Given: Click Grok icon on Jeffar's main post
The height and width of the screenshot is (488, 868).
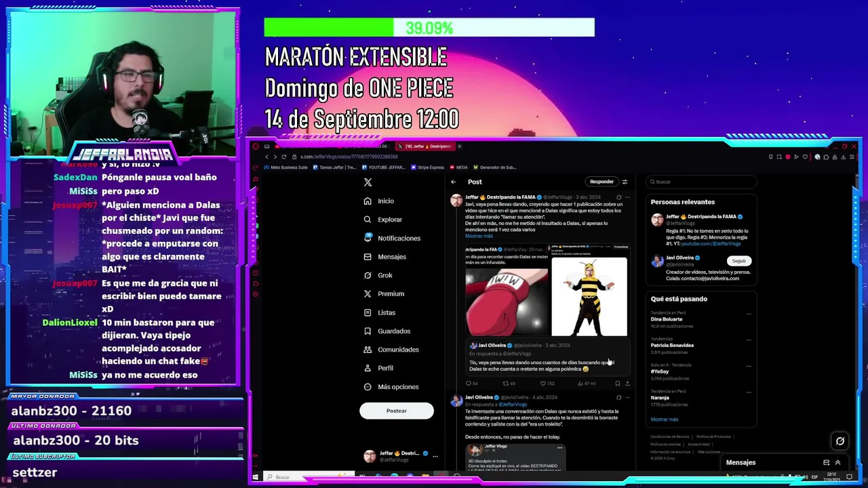Looking at the screenshot, I should point(618,197).
